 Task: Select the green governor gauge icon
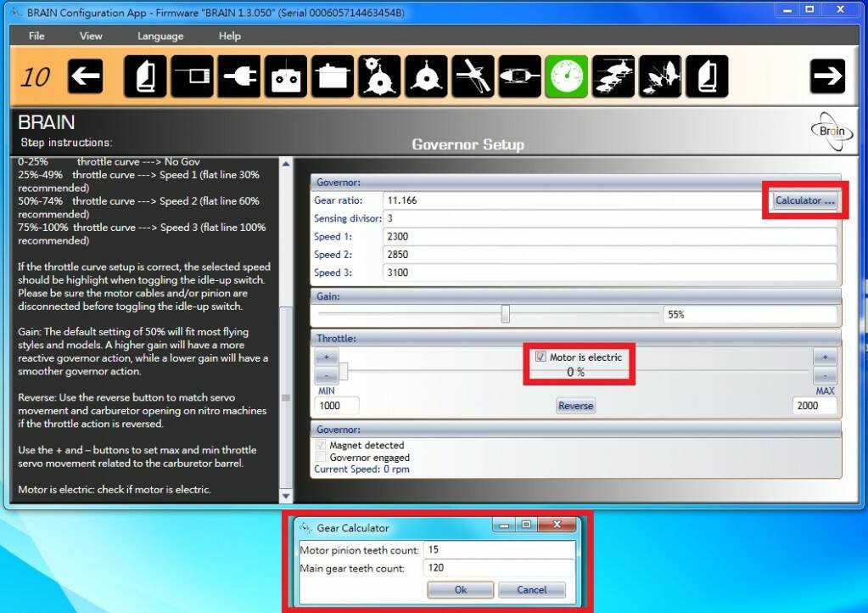click(x=566, y=76)
